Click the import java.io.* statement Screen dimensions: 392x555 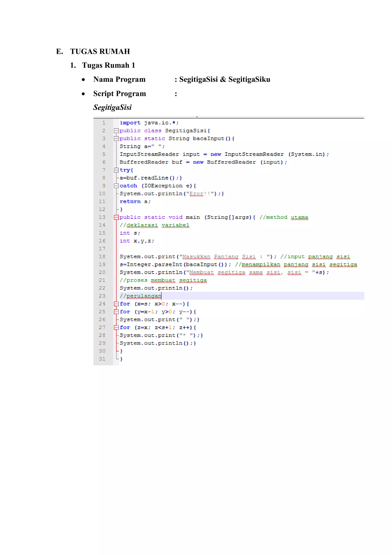pyautogui.click(x=149, y=123)
